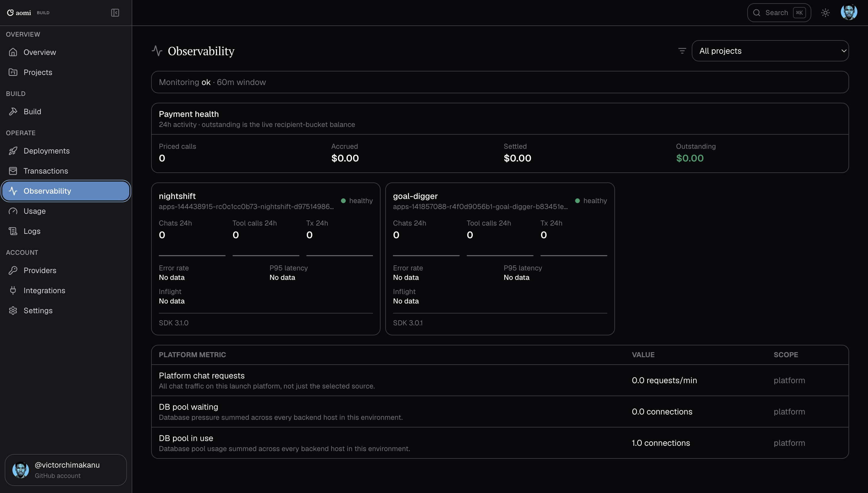Click the ⌘K shortcut badge
The image size is (868, 493).
[799, 12]
